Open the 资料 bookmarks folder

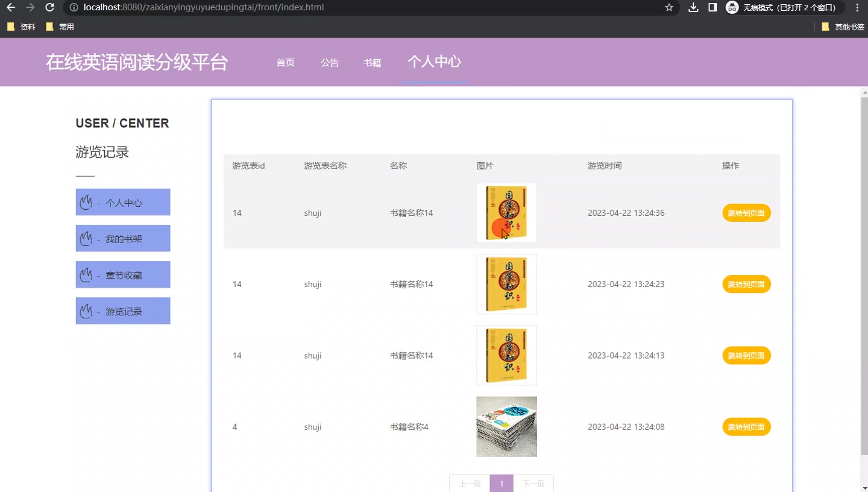20,27
